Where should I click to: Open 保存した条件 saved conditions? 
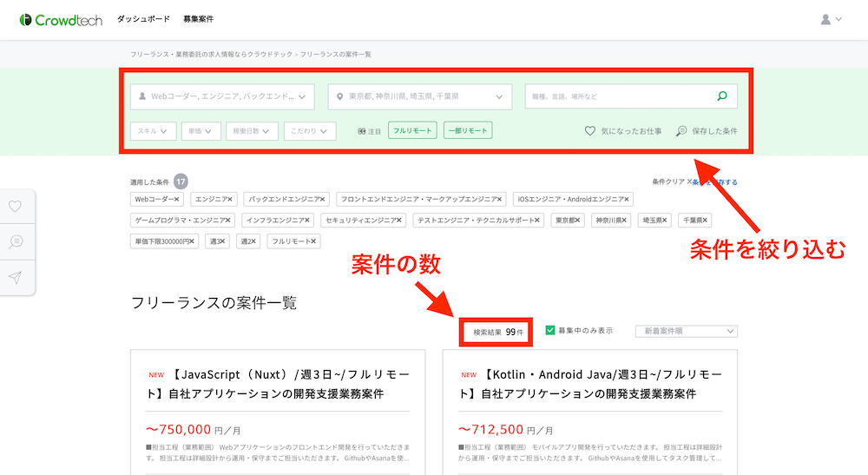pos(707,131)
